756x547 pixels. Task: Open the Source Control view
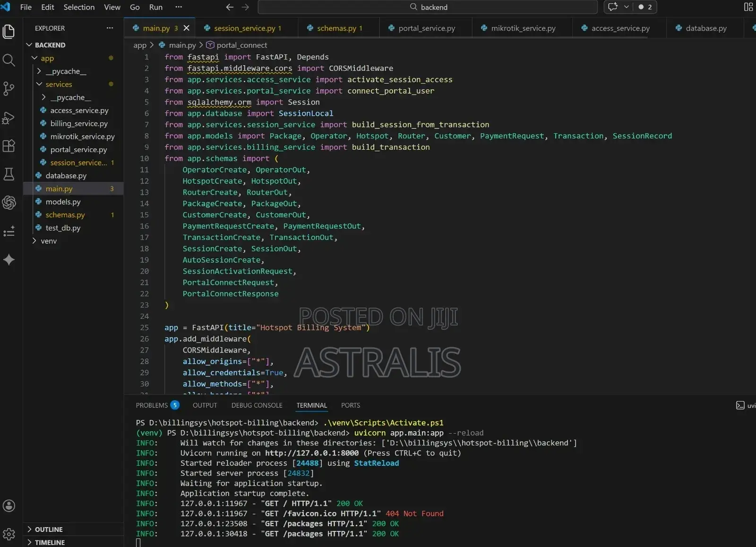point(9,89)
